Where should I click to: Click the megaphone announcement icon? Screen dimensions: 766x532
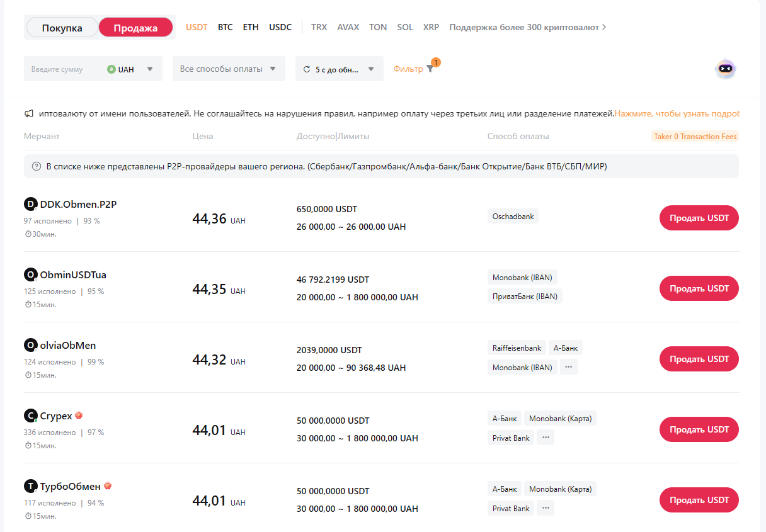click(29, 114)
